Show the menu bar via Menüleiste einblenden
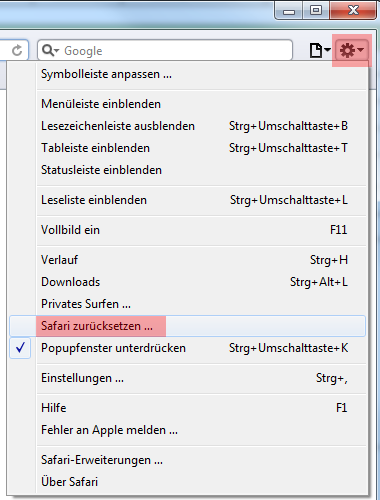380x500 pixels. [188, 104]
